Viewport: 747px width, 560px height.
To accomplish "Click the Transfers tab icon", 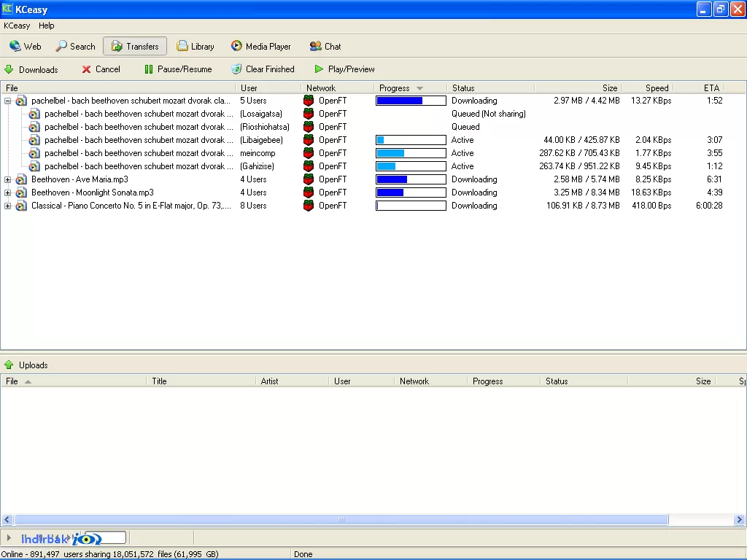I will click(x=117, y=46).
